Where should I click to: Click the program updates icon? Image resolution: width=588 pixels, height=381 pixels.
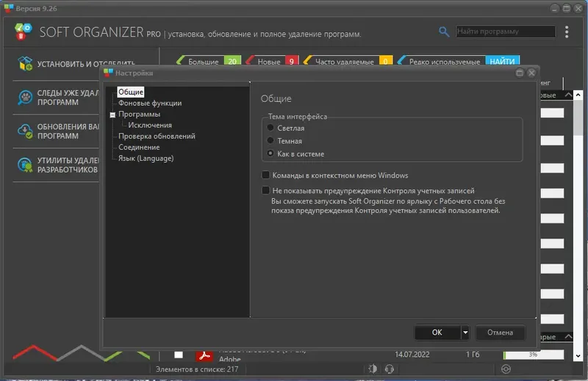coord(25,131)
